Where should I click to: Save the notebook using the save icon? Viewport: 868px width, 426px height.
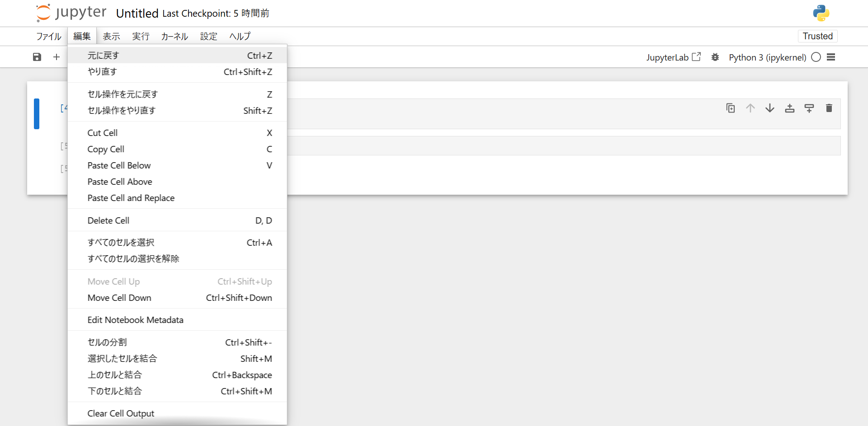[x=37, y=57]
